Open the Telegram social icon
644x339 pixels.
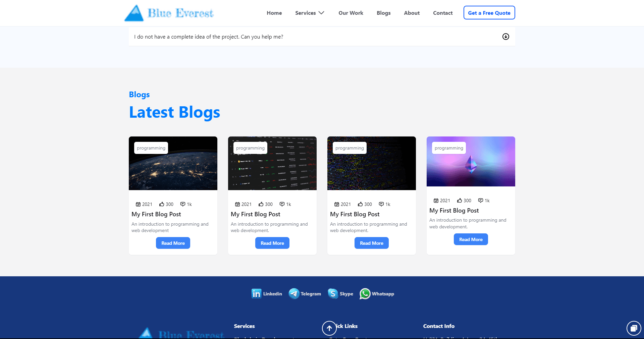294,294
